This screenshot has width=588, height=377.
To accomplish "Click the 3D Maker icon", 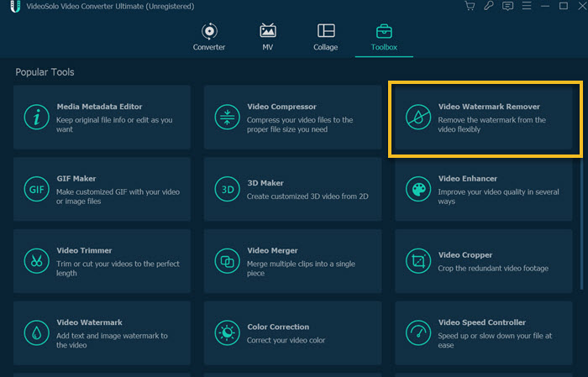I will pyautogui.click(x=228, y=189).
